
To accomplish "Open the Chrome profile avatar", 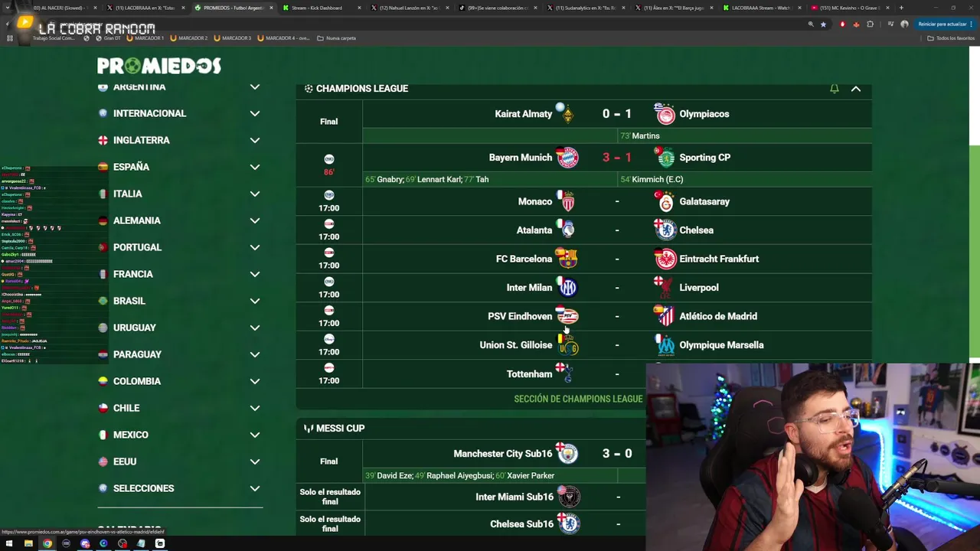I will coord(904,24).
